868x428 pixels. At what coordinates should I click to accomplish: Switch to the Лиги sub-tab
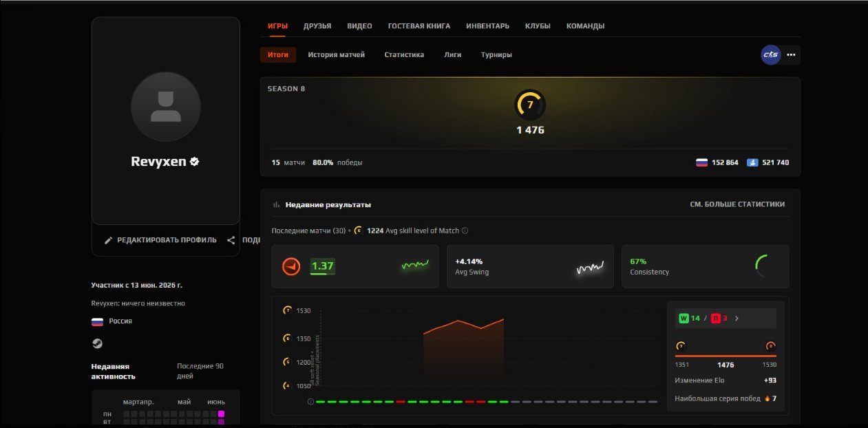tap(453, 54)
